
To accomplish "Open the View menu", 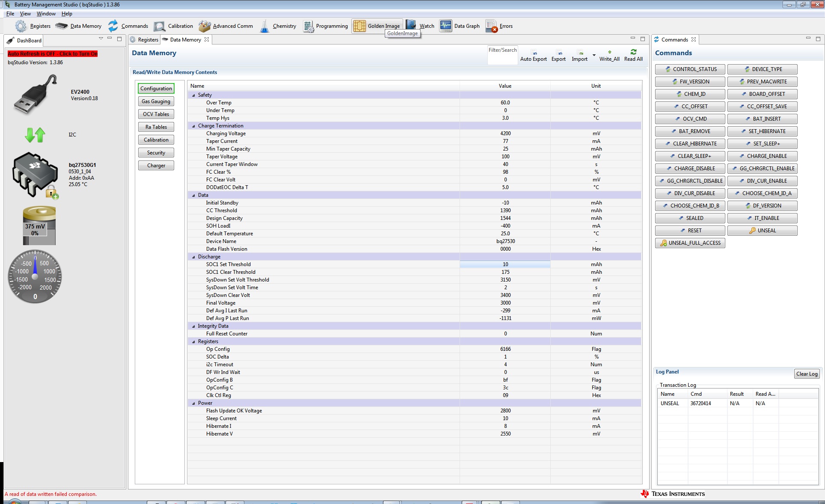I will [x=25, y=14].
